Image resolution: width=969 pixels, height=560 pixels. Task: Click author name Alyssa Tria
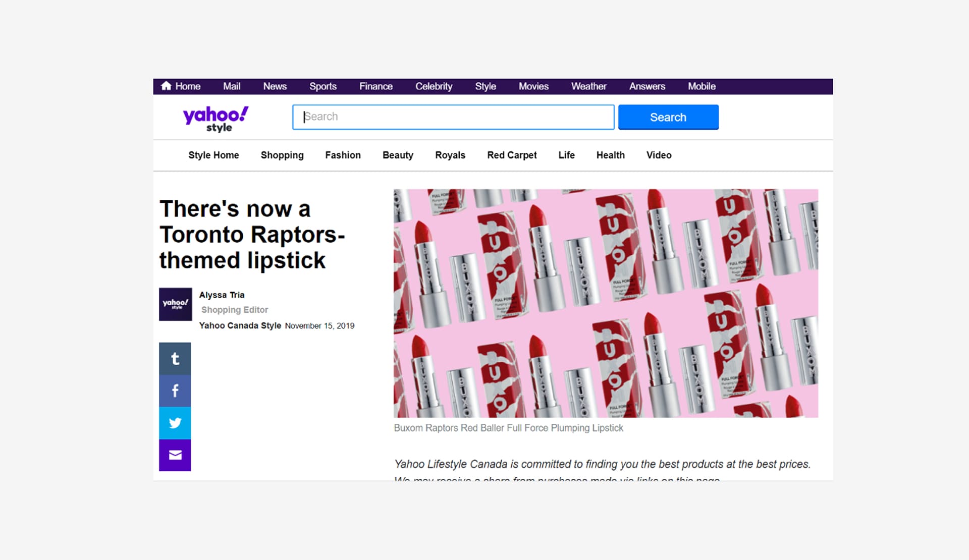(222, 295)
